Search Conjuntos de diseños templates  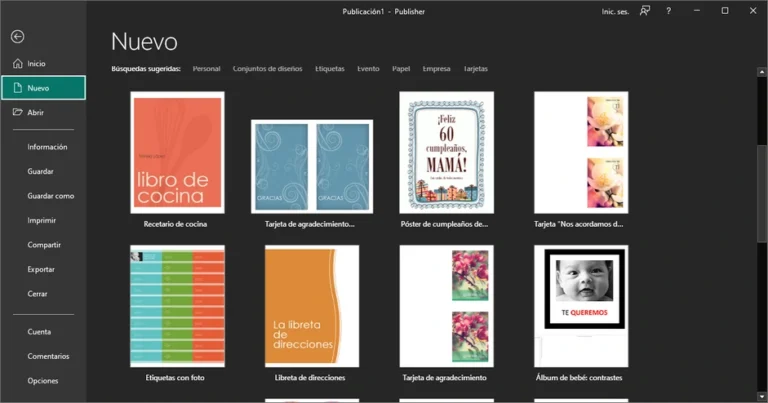[x=267, y=69]
